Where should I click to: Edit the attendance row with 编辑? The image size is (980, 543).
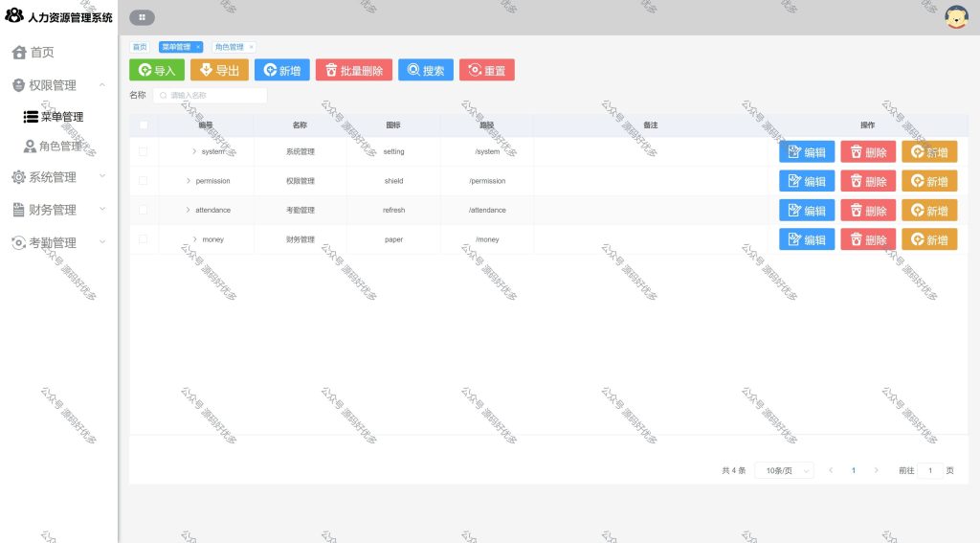click(807, 210)
